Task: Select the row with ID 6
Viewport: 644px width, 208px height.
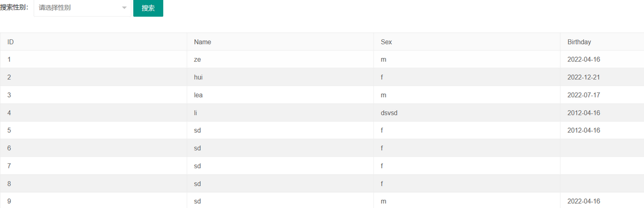Action: tap(322, 148)
